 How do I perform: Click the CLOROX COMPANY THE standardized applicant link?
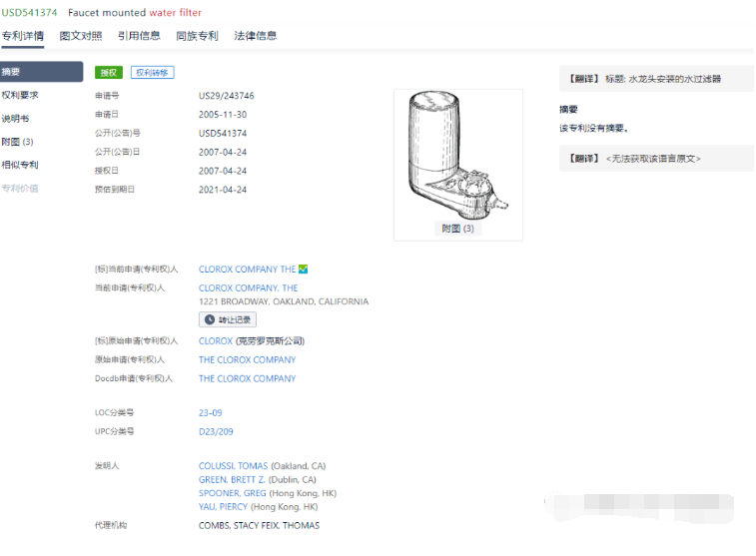coord(247,270)
